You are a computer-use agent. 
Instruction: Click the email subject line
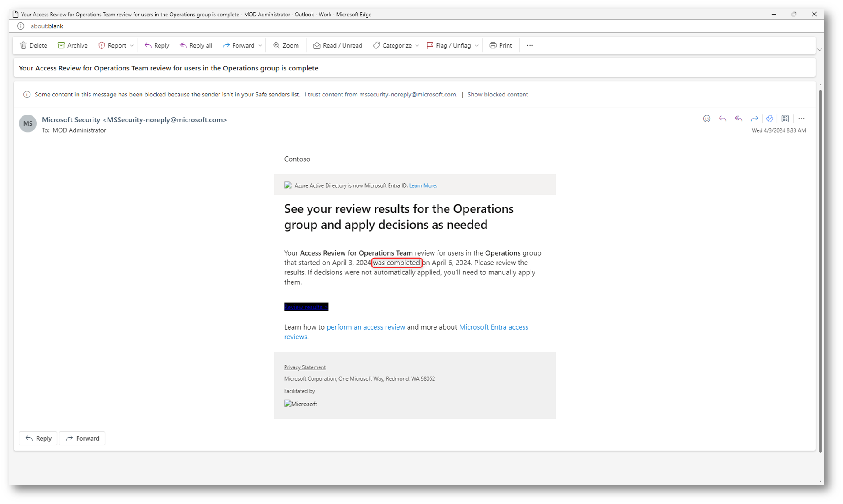168,68
